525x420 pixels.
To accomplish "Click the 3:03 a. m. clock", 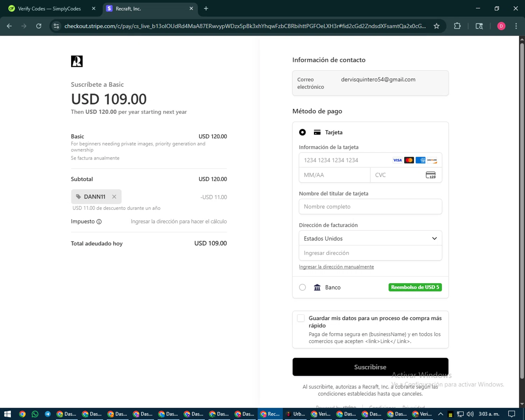I will pos(489,414).
